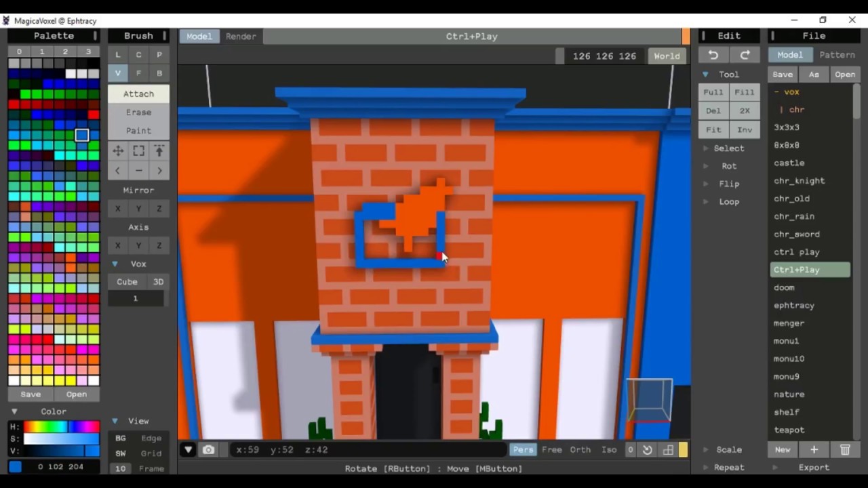Take a screenshot with the camera icon
Image resolution: width=868 pixels, height=488 pixels.
tap(208, 449)
